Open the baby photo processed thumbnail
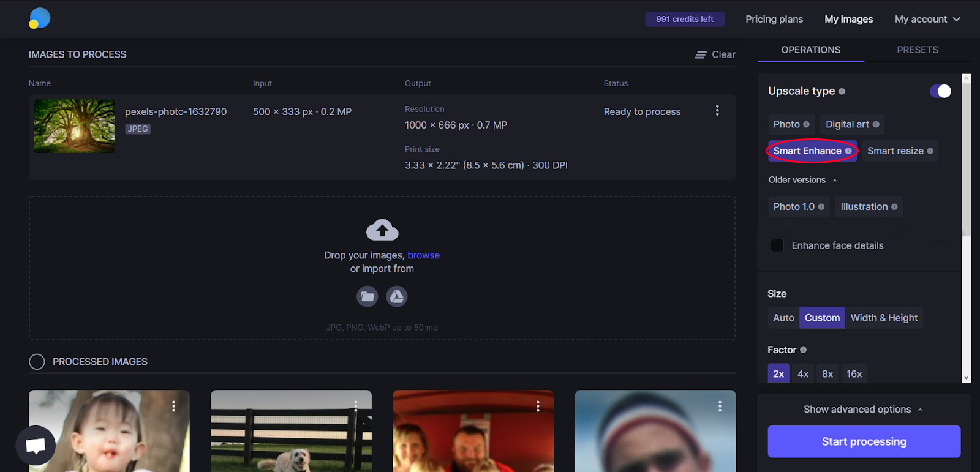The width and height of the screenshot is (980, 472). pos(109,431)
